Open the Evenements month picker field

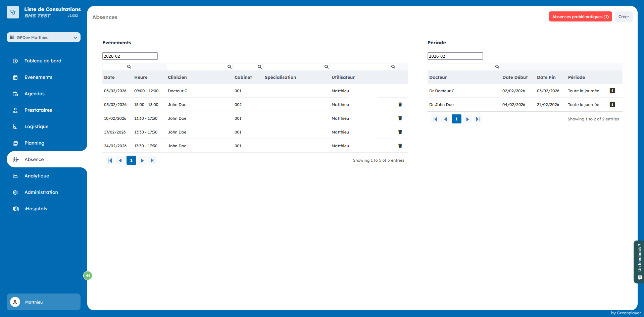(130, 56)
